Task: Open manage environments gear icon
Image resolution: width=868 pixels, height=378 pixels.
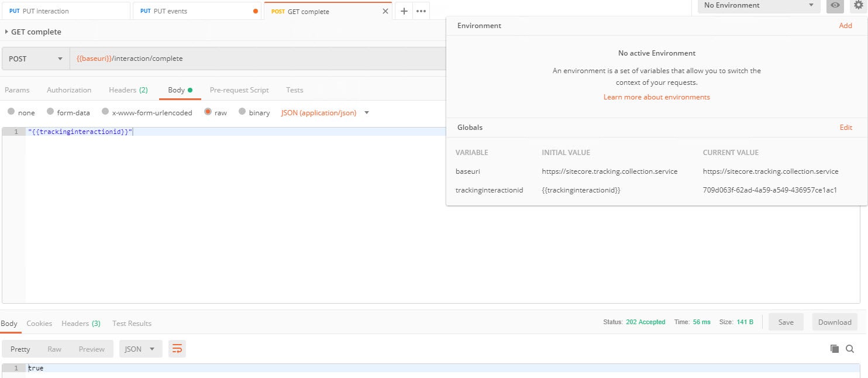Action: pyautogui.click(x=858, y=5)
